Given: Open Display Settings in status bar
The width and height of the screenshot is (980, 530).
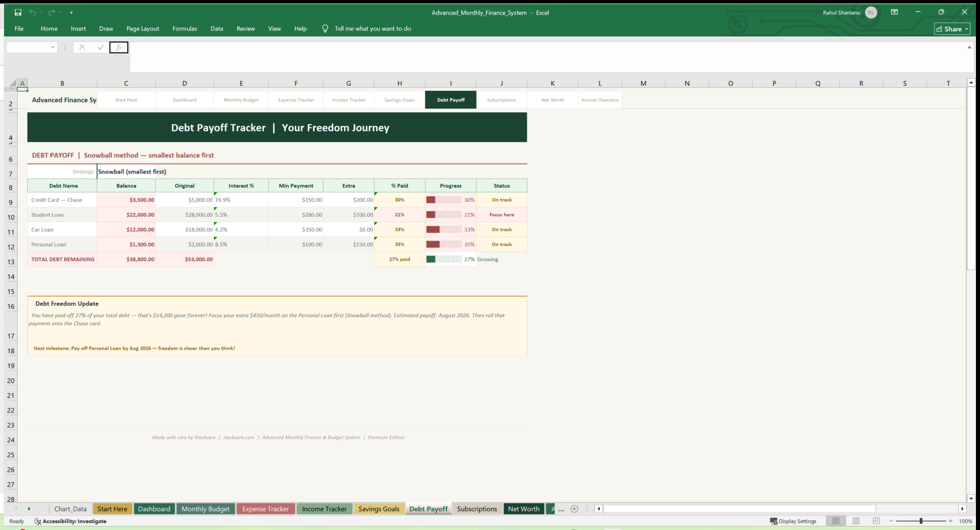Looking at the screenshot, I should coord(793,521).
